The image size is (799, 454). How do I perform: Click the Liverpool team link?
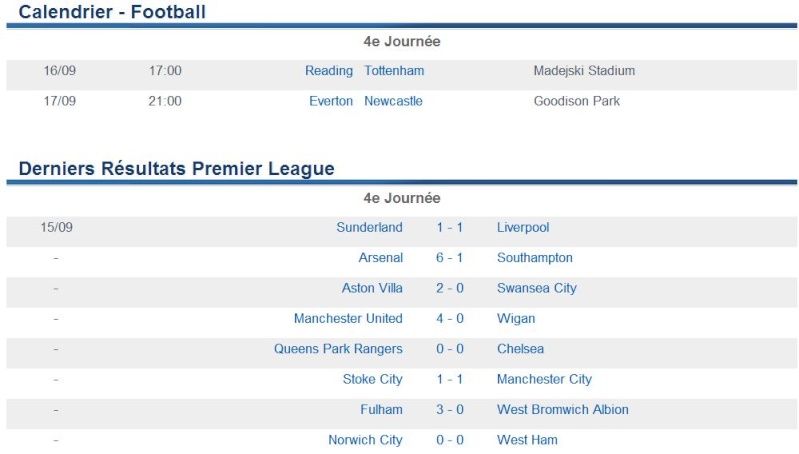tap(523, 228)
